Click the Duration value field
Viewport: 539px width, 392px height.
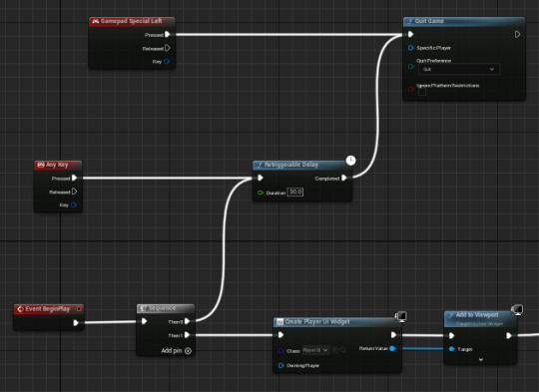pos(295,193)
